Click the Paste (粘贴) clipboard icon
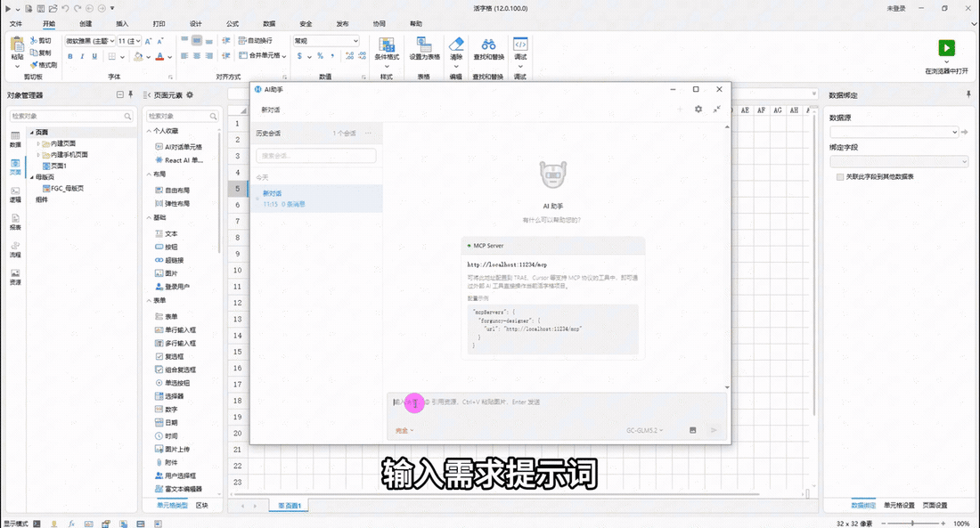Image resolution: width=980 pixels, height=528 pixels. click(17, 44)
